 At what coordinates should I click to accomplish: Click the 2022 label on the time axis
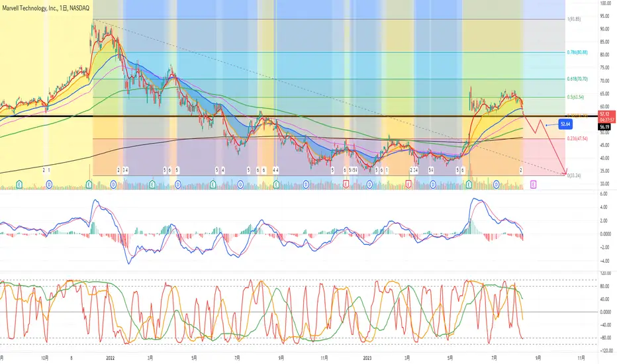tap(111, 358)
